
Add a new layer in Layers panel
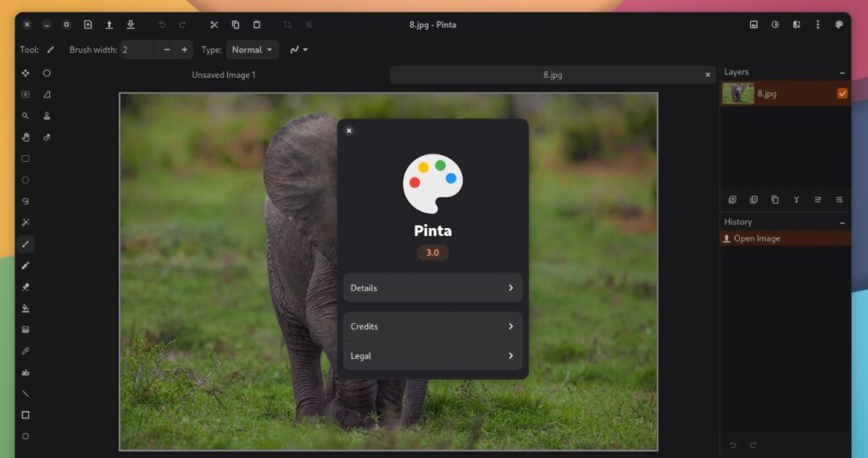pos(732,199)
